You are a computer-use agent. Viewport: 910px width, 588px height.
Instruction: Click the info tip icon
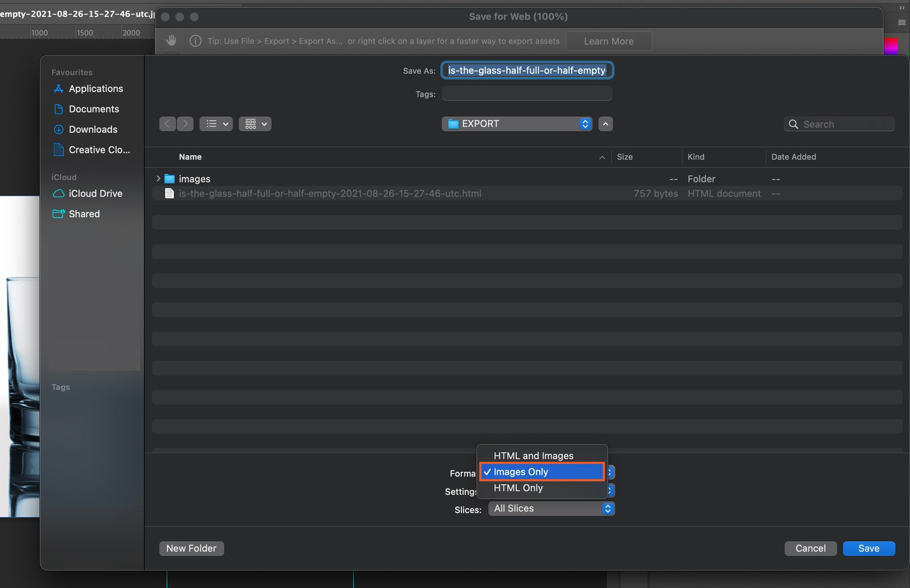click(195, 41)
